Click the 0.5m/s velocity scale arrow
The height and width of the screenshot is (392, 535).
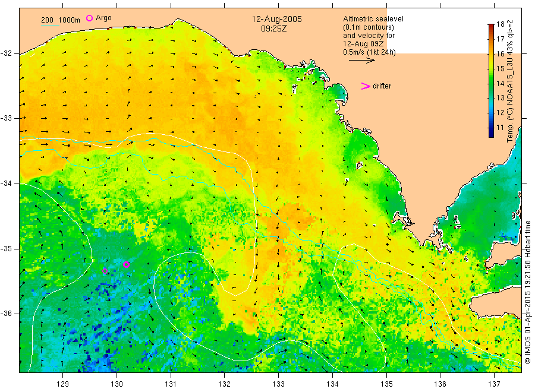[x=361, y=61]
